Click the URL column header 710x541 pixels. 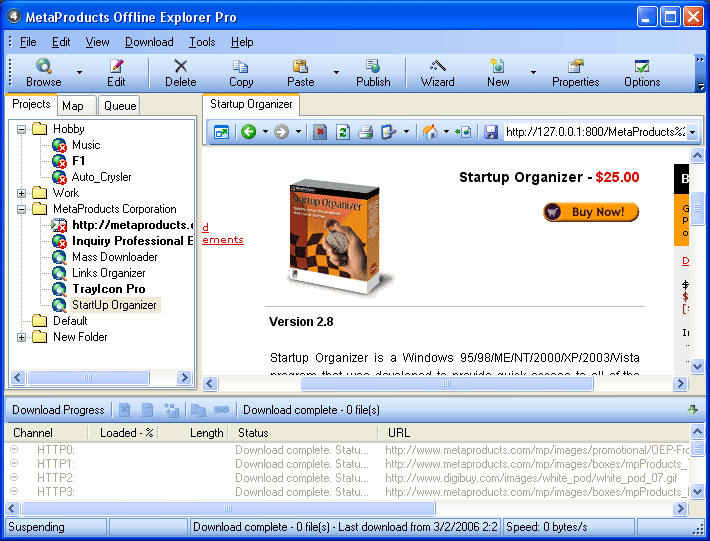click(x=534, y=433)
